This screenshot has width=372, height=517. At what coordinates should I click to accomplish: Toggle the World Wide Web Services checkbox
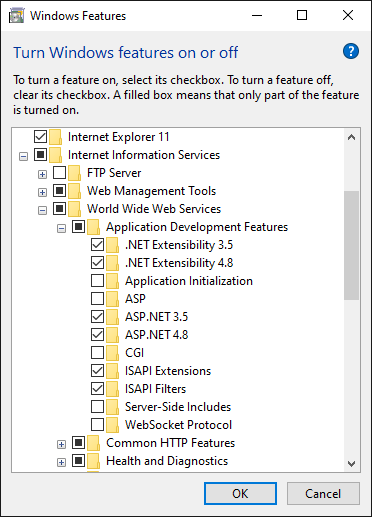59,208
